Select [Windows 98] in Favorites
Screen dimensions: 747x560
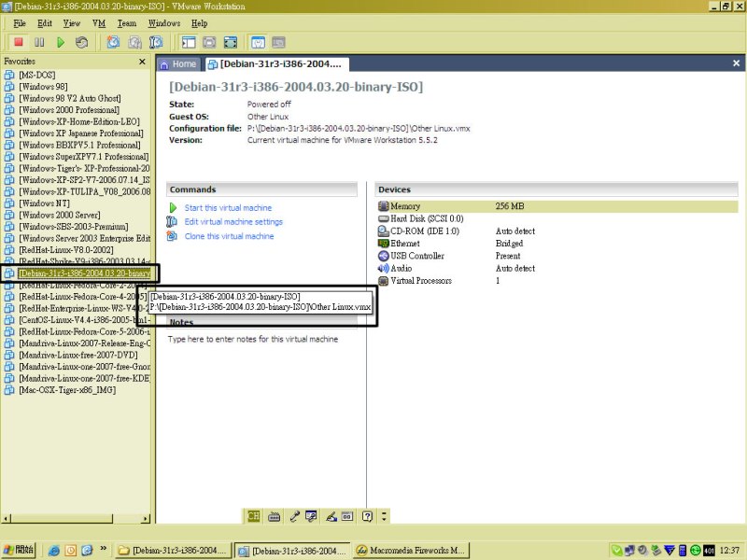point(43,86)
